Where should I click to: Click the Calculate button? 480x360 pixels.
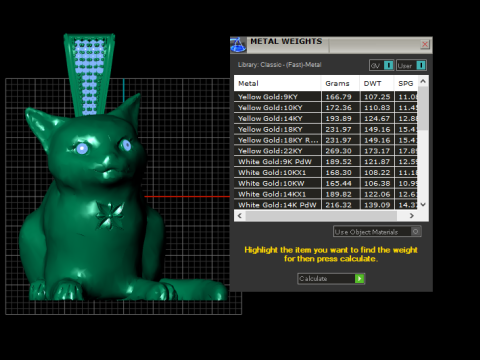(331, 279)
